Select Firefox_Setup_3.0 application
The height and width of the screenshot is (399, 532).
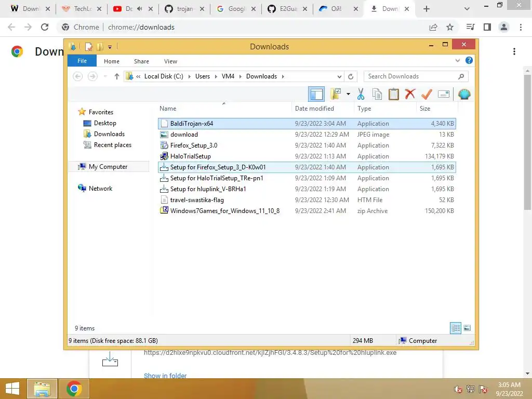(307, 145)
